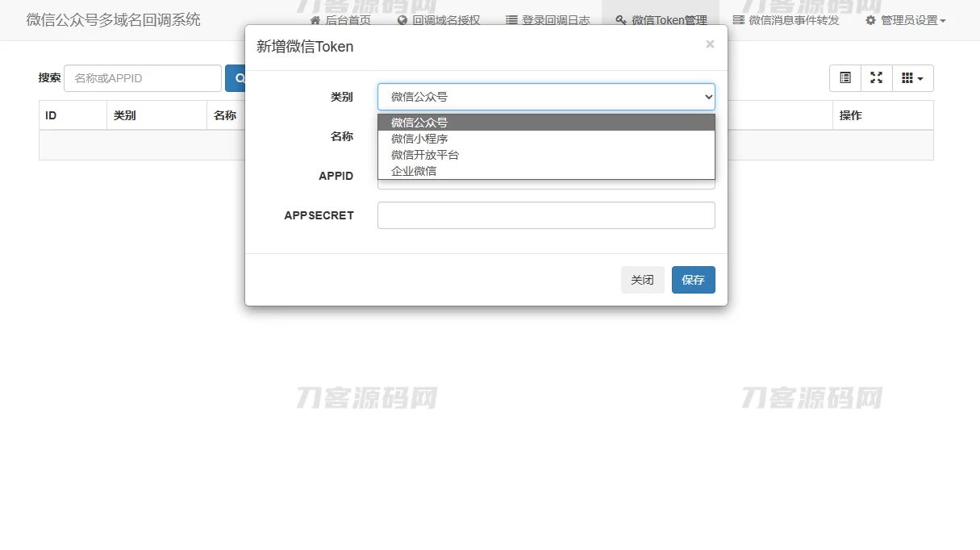This screenshot has height=550, width=980.
Task: Open the 管理员设置 menu
Action: (x=903, y=20)
